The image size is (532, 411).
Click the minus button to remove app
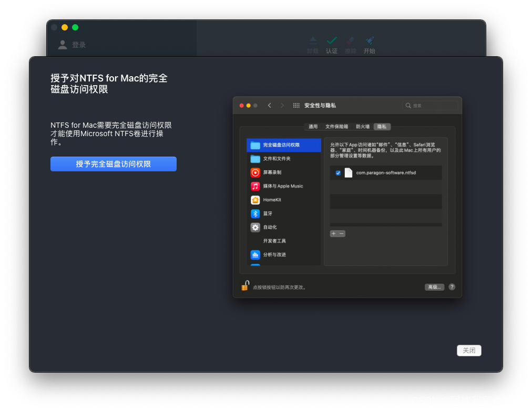[342, 234]
